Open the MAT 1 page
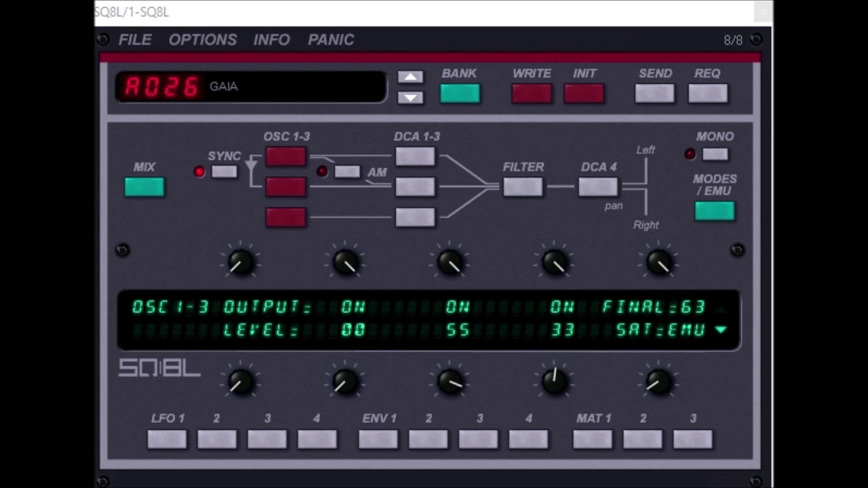This screenshot has height=488, width=868. 593,439
